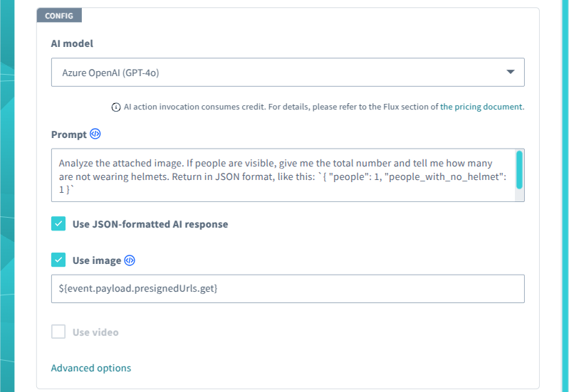
Task: Click the "AI model" field label
Action: coord(72,43)
